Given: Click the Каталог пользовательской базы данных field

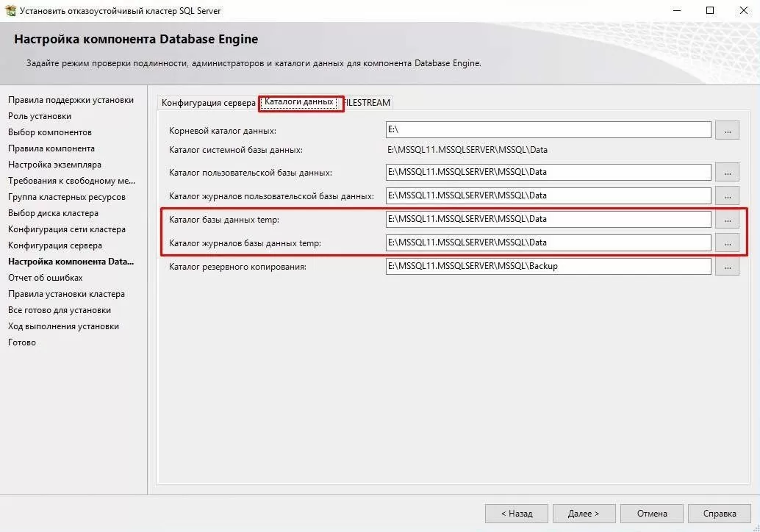Looking at the screenshot, I should 548,172.
